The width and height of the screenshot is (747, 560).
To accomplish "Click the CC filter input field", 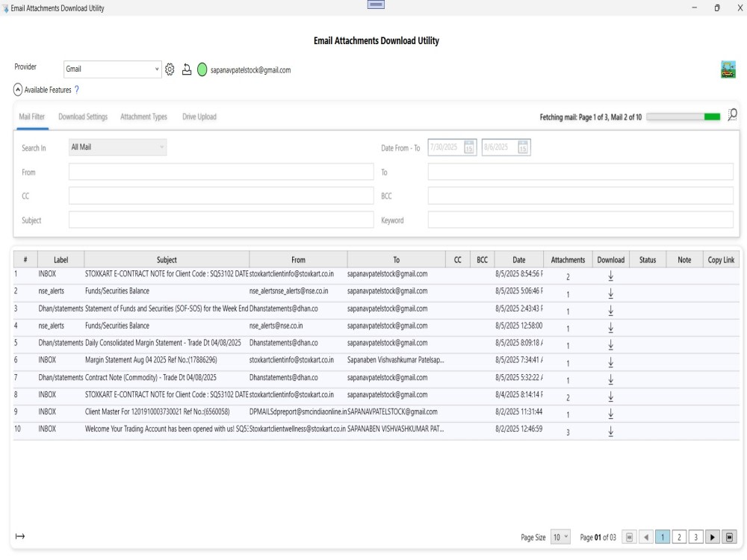I will pyautogui.click(x=221, y=195).
